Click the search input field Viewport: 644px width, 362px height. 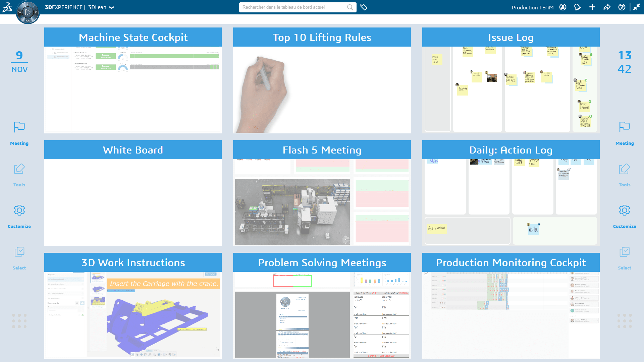[297, 7]
